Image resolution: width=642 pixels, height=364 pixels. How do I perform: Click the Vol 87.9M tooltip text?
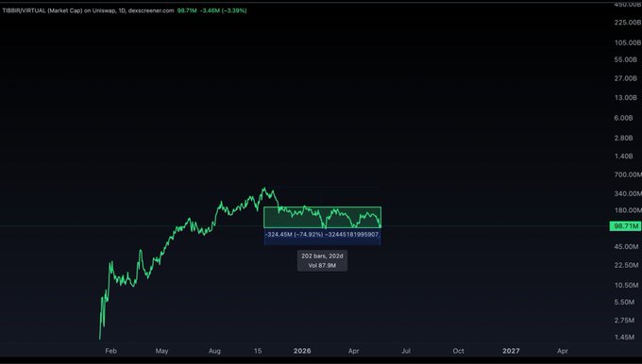322,266
